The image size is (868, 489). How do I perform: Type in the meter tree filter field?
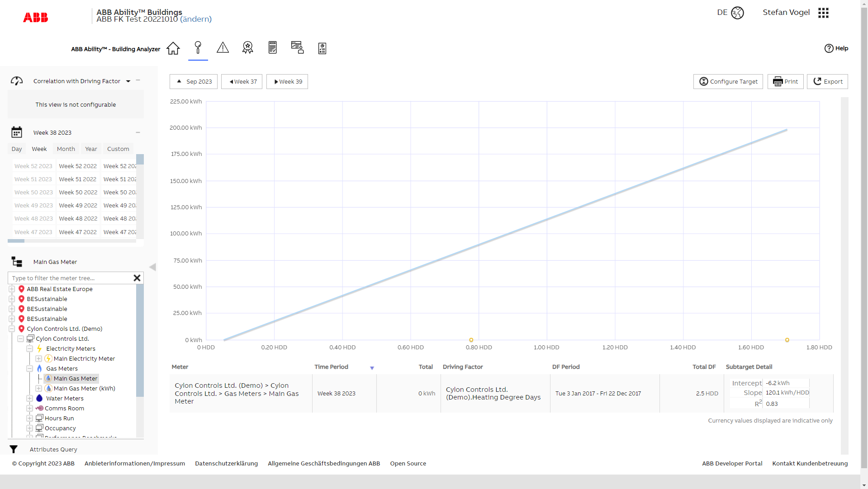tap(68, 278)
